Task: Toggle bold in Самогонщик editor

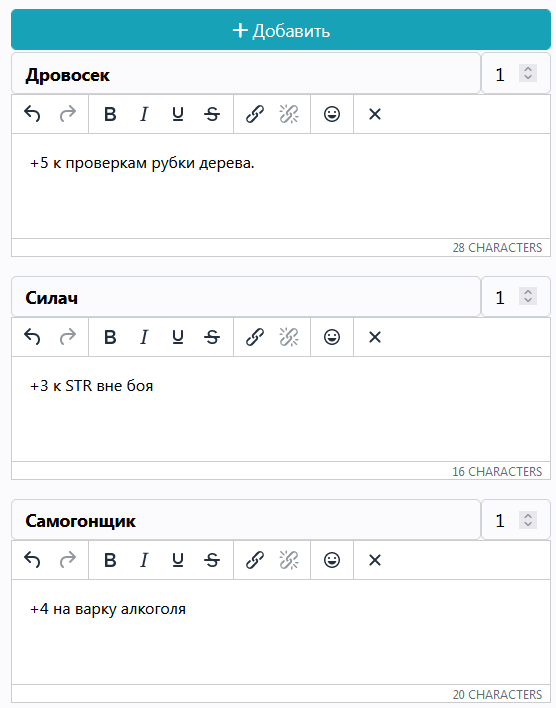Action: 110,560
